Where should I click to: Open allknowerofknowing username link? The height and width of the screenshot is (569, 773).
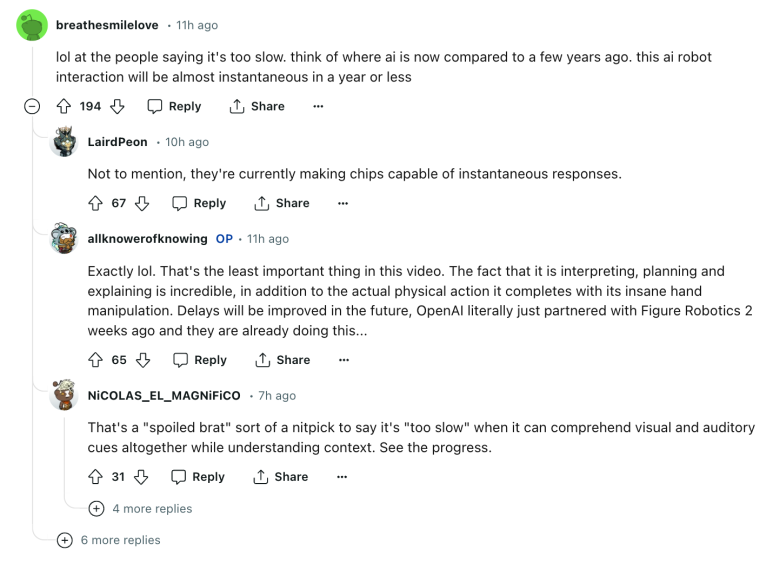148,239
